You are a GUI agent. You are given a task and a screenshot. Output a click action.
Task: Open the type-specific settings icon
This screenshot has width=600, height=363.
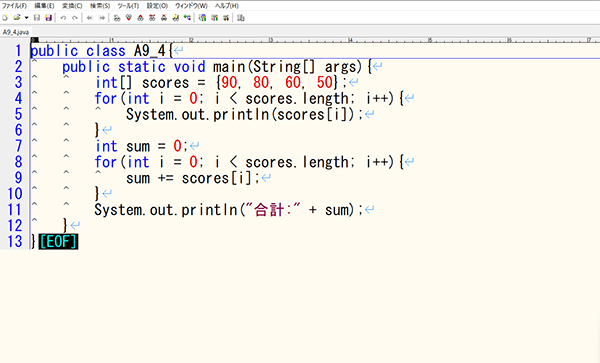202,18
